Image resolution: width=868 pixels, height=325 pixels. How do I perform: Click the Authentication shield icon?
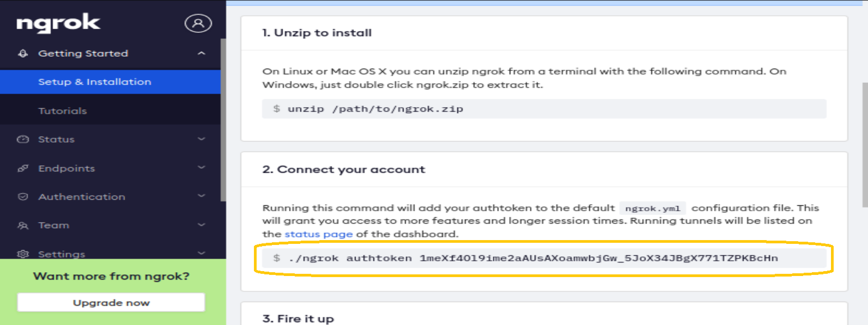pyautogui.click(x=23, y=197)
